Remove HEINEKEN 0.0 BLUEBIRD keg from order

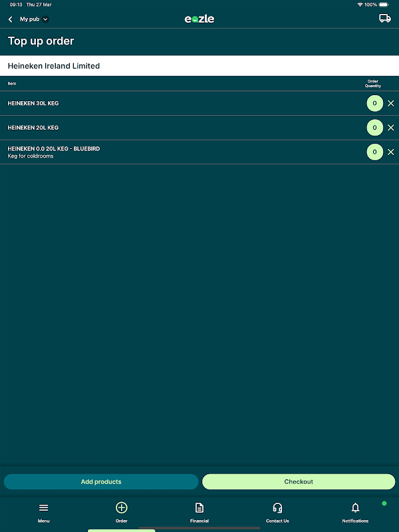coord(391,152)
